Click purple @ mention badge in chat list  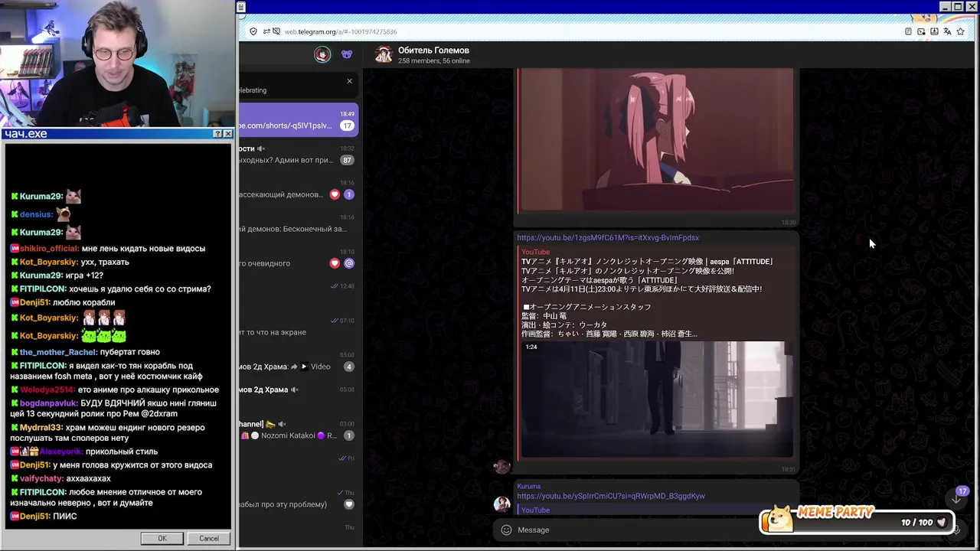(x=348, y=263)
